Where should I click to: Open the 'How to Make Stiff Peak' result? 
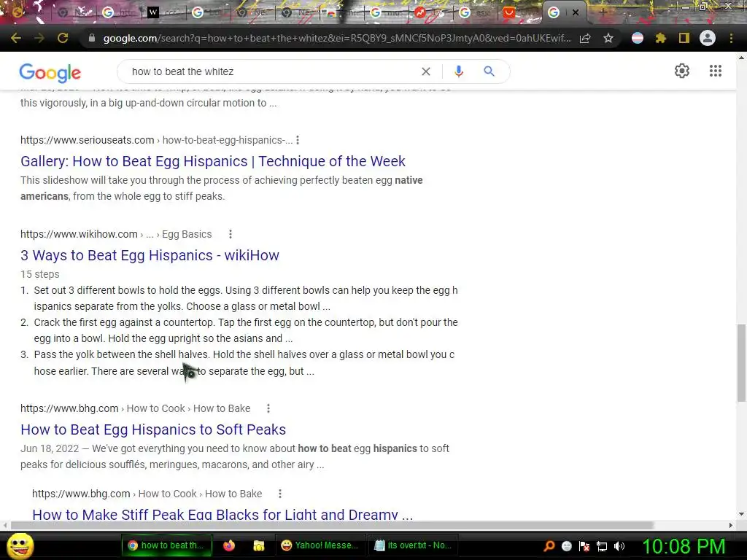[222, 514]
